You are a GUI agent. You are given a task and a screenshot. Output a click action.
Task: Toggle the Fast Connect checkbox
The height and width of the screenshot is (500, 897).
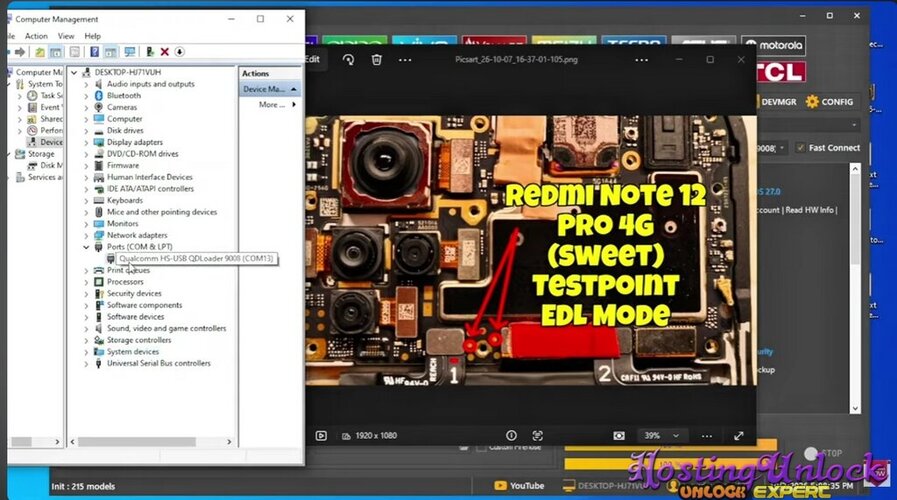click(x=800, y=148)
